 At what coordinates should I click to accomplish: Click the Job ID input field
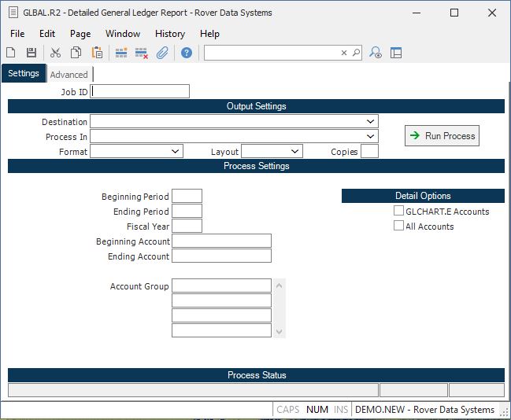tap(140, 91)
